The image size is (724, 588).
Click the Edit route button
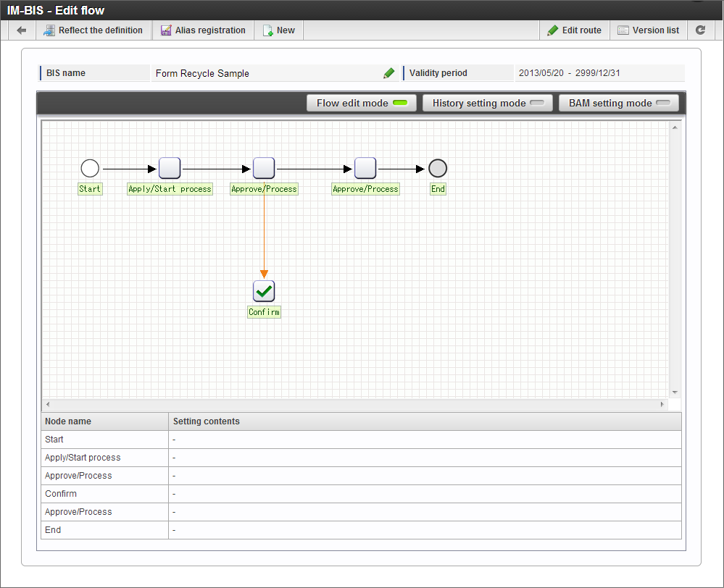point(575,30)
